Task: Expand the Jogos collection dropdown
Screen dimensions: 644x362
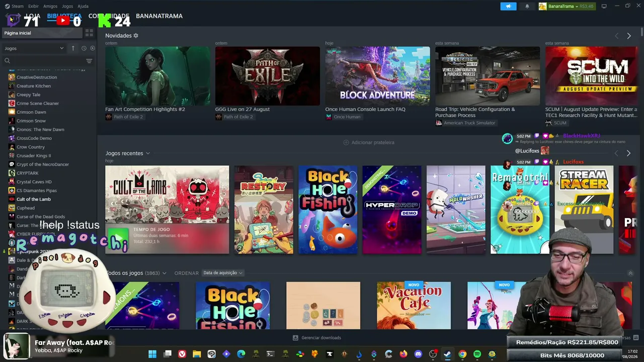Action: (x=34, y=48)
